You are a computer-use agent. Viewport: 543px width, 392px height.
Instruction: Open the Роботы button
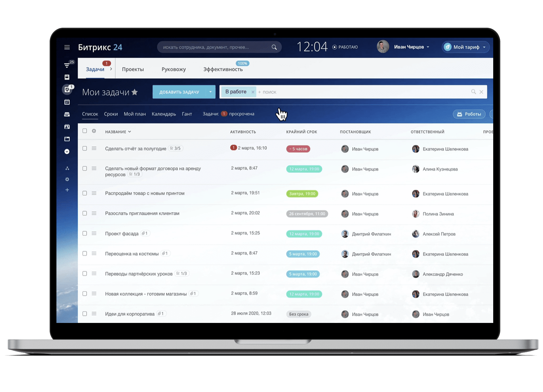469,114
